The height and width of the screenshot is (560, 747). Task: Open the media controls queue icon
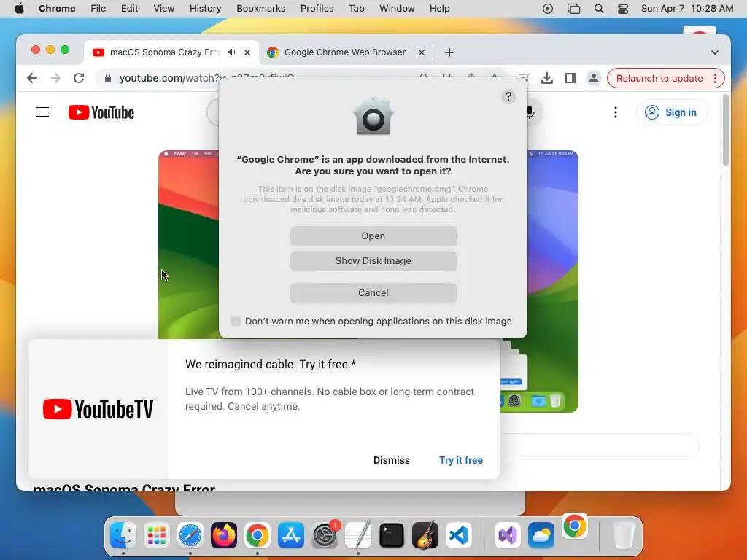coord(523,77)
